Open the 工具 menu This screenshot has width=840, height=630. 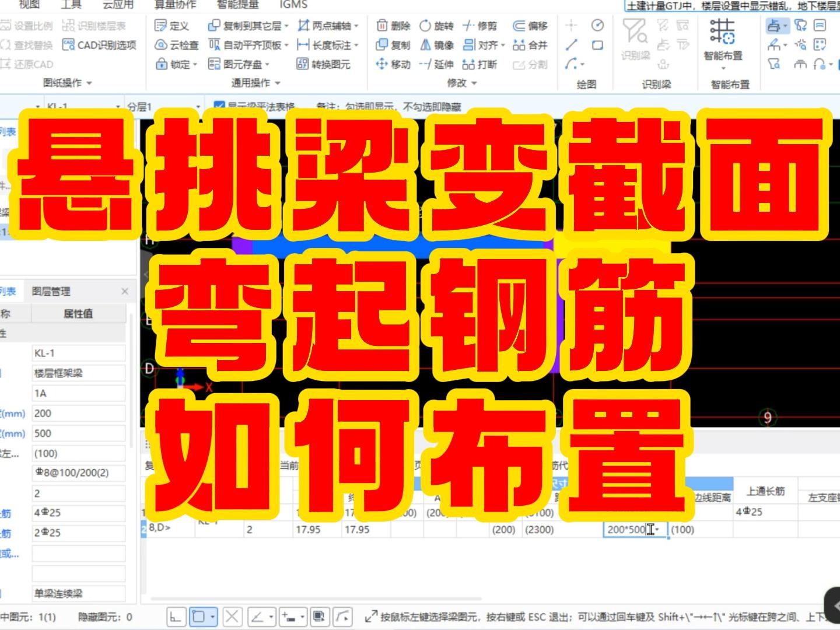(70, 4)
